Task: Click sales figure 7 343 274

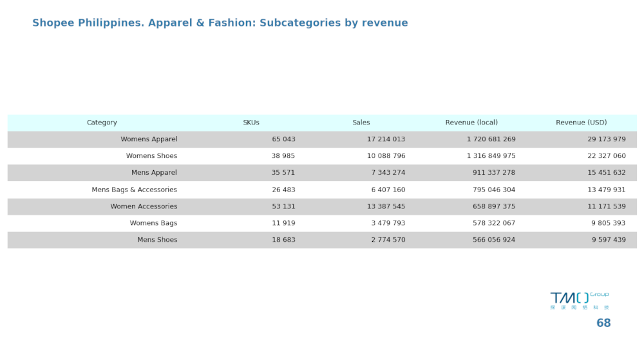Action: click(x=388, y=173)
